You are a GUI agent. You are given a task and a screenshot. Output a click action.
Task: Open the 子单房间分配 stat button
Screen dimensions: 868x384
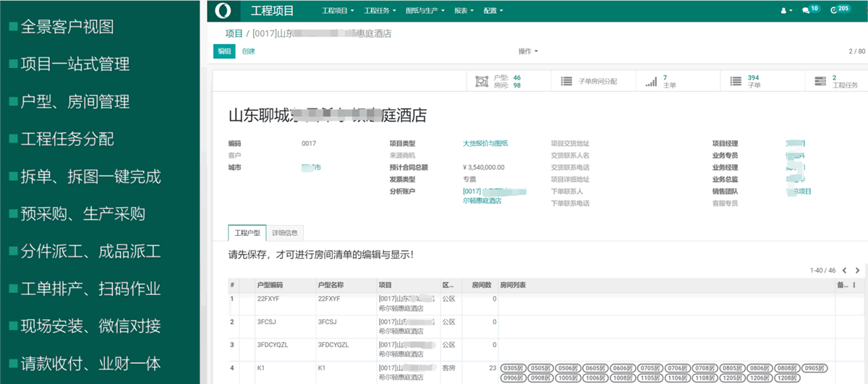tap(593, 82)
